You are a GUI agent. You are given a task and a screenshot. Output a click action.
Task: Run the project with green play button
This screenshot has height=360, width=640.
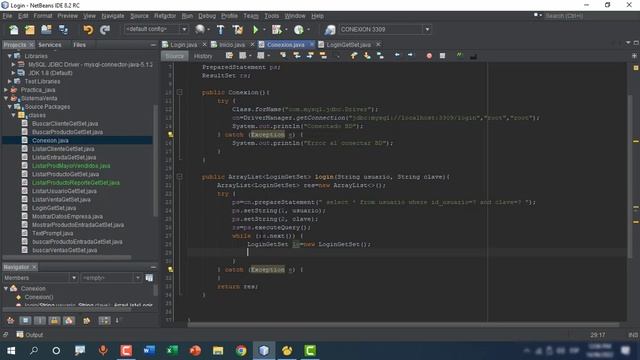256,29
